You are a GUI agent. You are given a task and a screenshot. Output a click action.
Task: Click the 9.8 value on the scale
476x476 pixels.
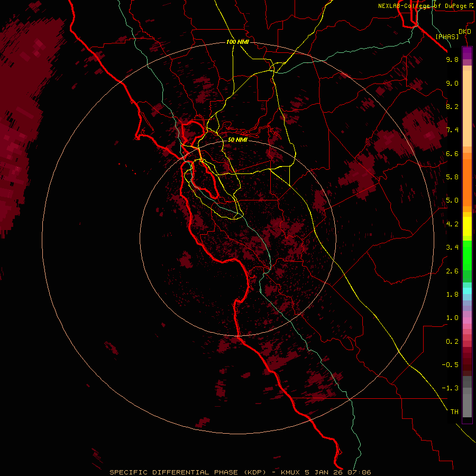point(452,59)
